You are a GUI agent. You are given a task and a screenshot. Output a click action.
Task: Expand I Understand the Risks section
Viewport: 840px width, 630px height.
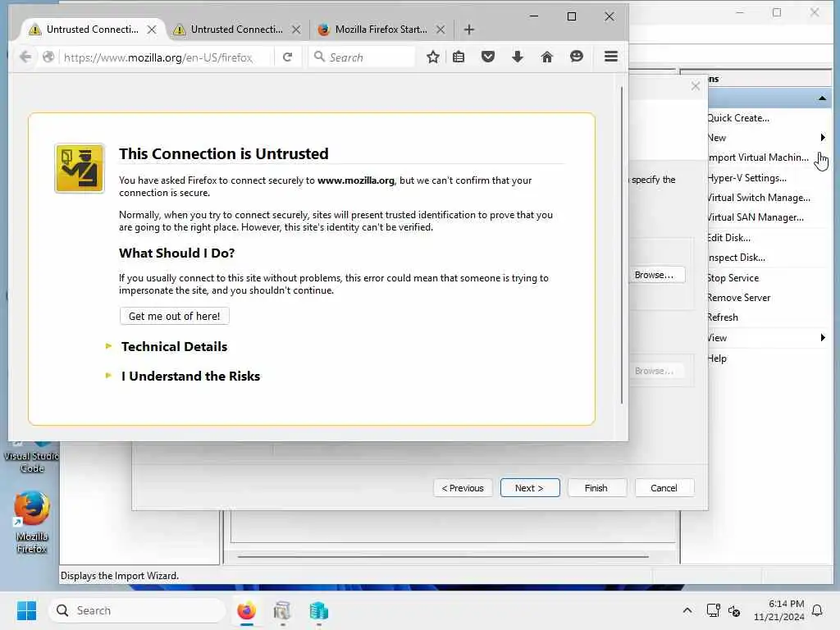tap(190, 376)
